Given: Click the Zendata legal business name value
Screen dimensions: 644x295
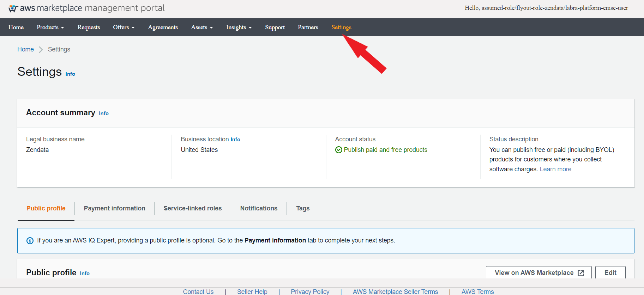Looking at the screenshot, I should (x=37, y=150).
